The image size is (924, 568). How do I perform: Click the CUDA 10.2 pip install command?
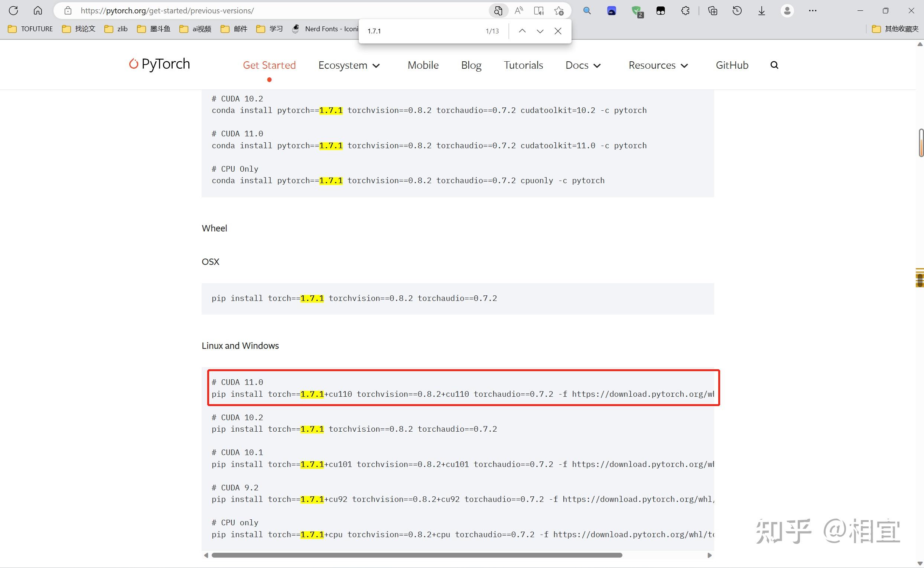[354, 429]
